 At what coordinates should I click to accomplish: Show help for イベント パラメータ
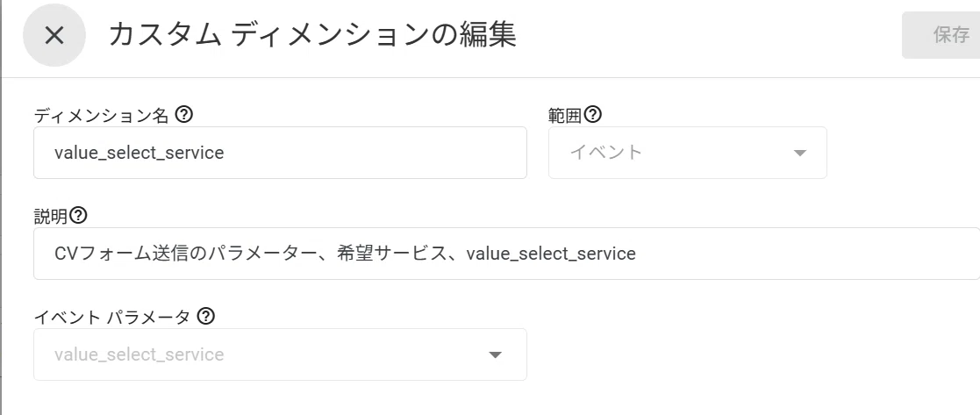205,316
